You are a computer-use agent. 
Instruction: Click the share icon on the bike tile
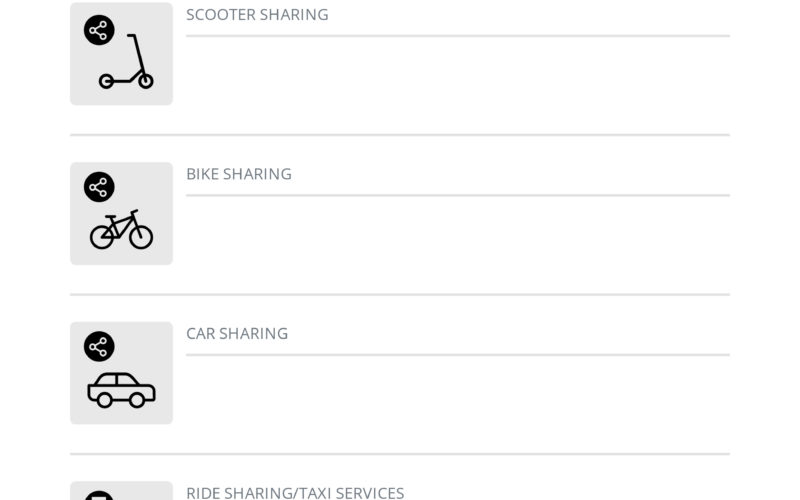(99, 187)
